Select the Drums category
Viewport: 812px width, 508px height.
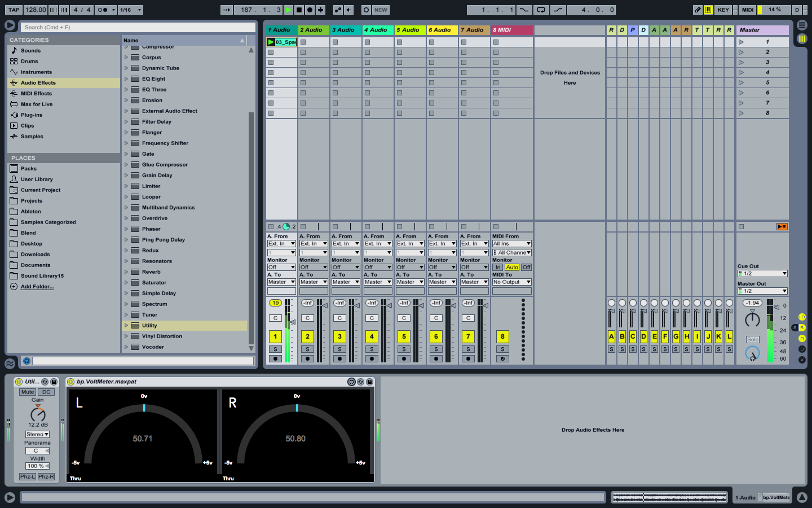pos(29,62)
